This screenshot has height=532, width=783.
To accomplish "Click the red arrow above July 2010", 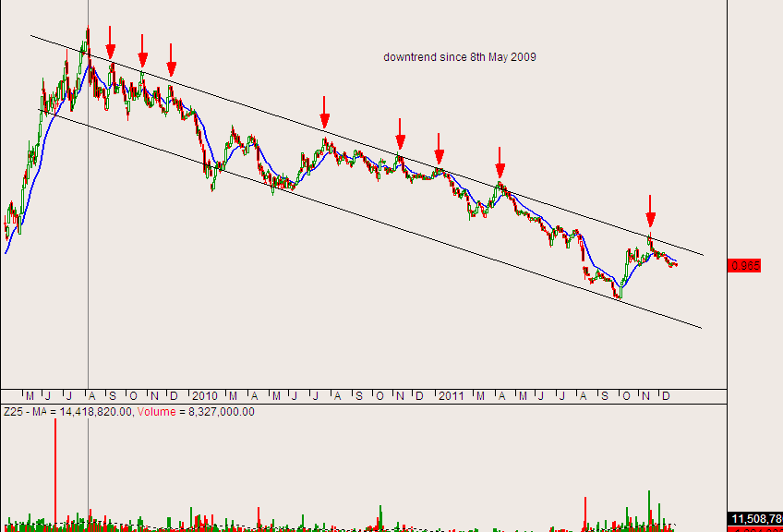I will pos(324,112).
